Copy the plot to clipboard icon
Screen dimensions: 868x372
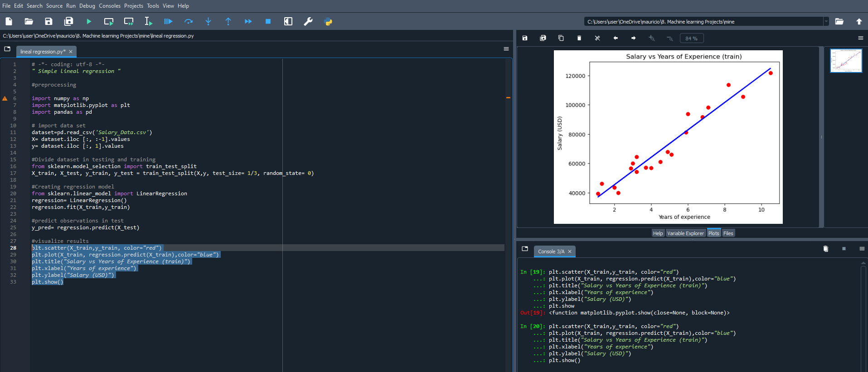tap(561, 38)
